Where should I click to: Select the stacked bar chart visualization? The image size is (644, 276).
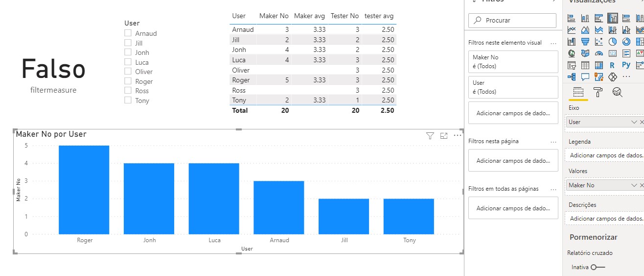(x=571, y=18)
